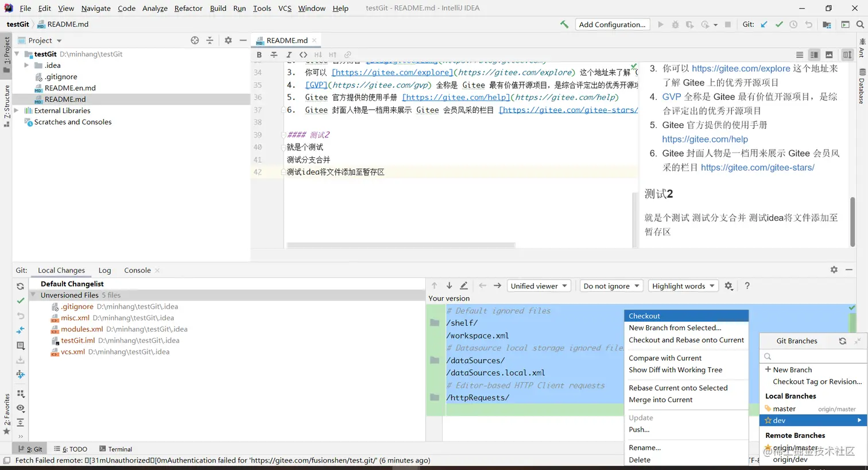Click locate file target icon in Project panel
The image size is (868, 470).
tap(195, 40)
